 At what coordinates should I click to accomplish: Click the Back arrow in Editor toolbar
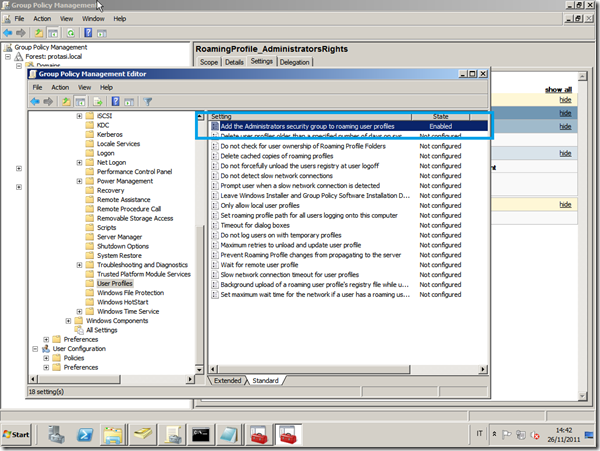(x=35, y=101)
